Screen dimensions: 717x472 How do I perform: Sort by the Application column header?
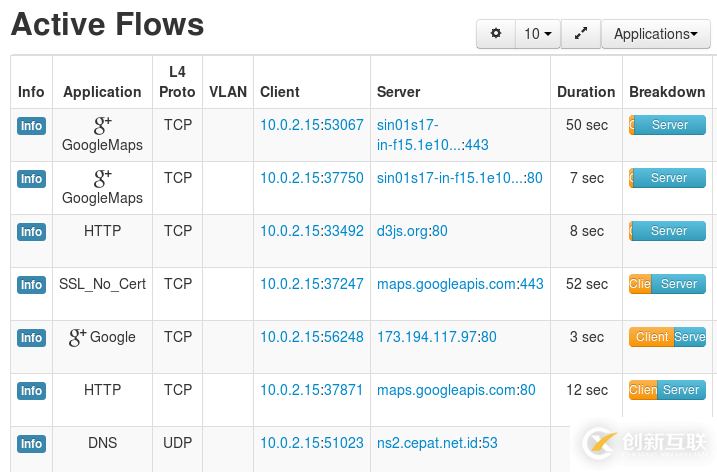[x=102, y=92]
